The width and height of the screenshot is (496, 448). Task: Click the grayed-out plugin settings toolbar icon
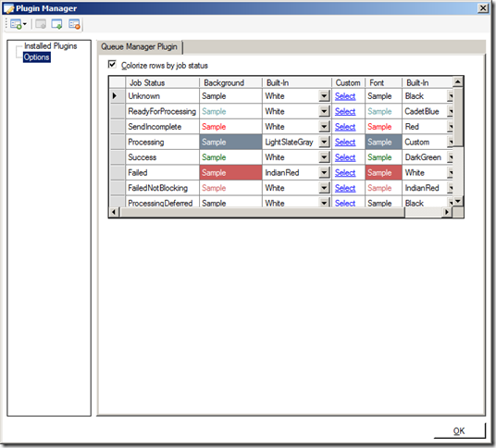pos(41,24)
